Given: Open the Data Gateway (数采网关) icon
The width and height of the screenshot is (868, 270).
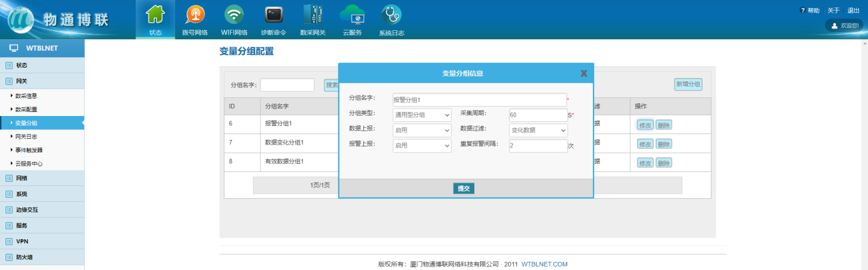Looking at the screenshot, I should 313,15.
